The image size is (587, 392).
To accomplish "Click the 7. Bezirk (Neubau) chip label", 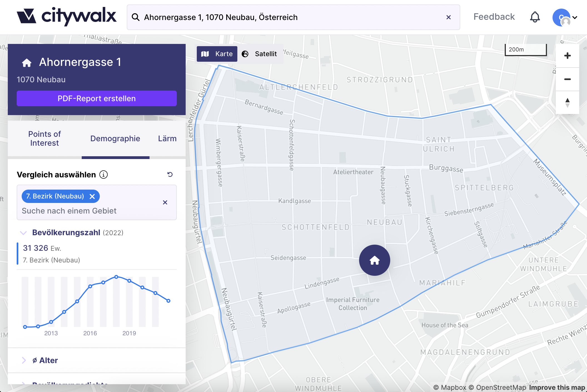I will tap(55, 196).
